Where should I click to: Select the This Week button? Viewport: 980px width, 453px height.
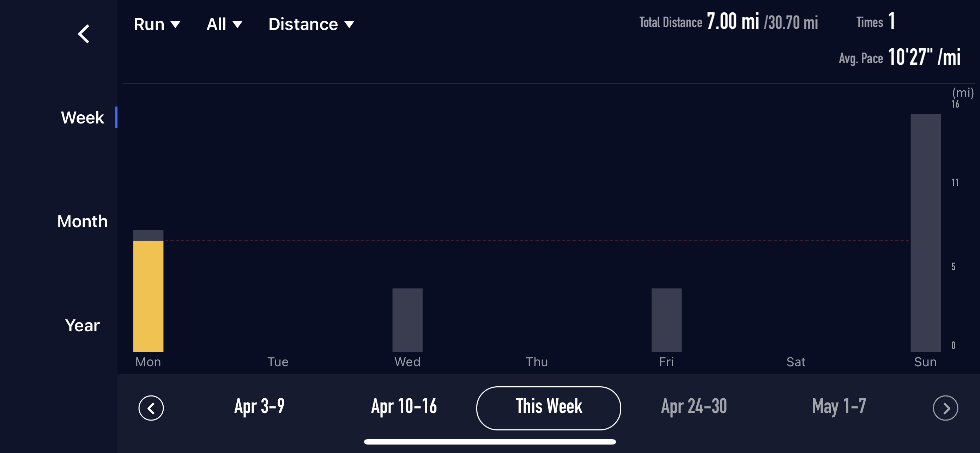point(549,408)
